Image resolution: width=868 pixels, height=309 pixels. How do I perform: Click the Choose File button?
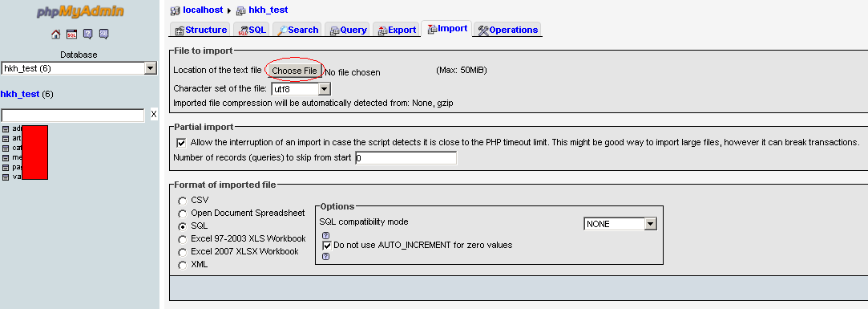[x=294, y=71]
